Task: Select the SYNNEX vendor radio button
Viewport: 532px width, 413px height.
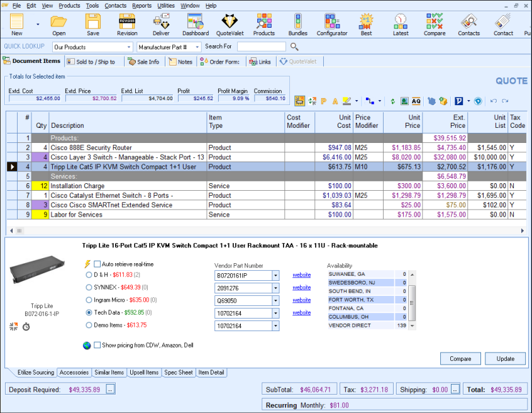Action: [x=89, y=287]
